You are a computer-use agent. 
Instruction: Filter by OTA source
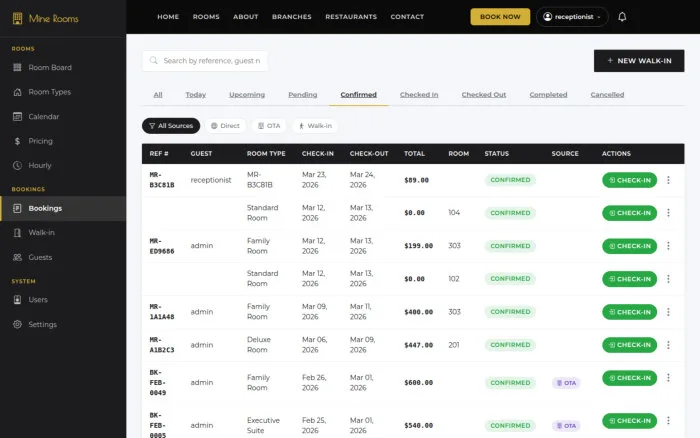269,126
